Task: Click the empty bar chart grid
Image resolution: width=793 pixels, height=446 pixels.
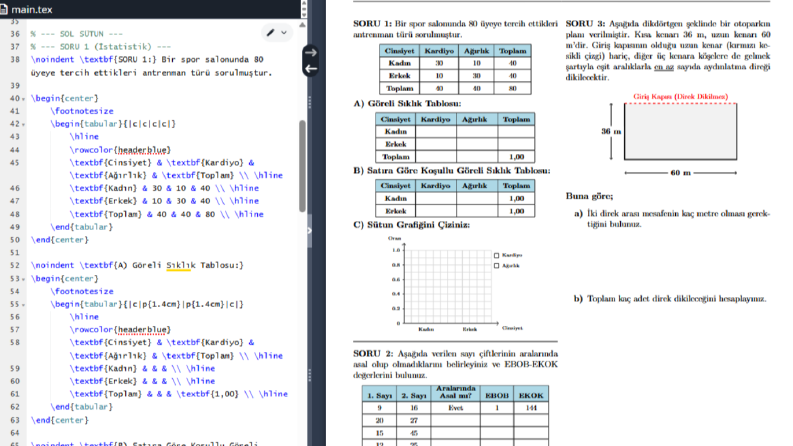Action: click(449, 286)
